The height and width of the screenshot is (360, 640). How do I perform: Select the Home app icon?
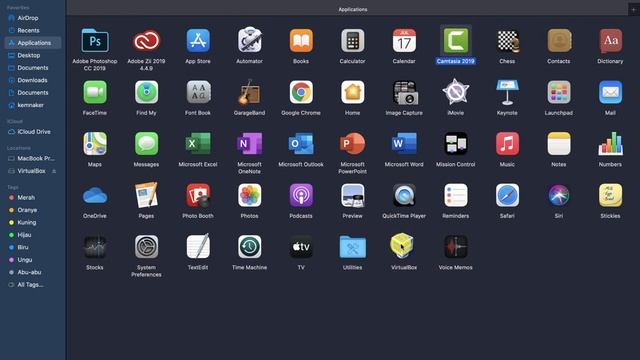353,92
